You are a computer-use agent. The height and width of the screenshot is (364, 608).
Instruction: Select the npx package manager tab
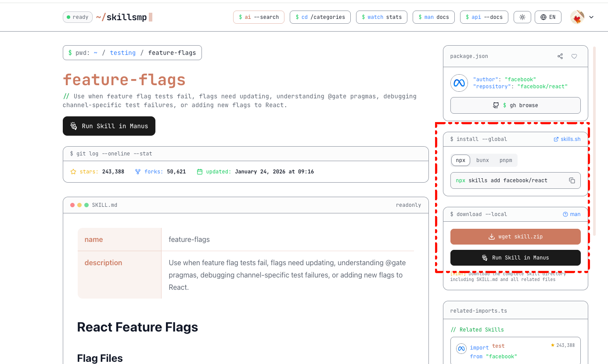point(460,160)
